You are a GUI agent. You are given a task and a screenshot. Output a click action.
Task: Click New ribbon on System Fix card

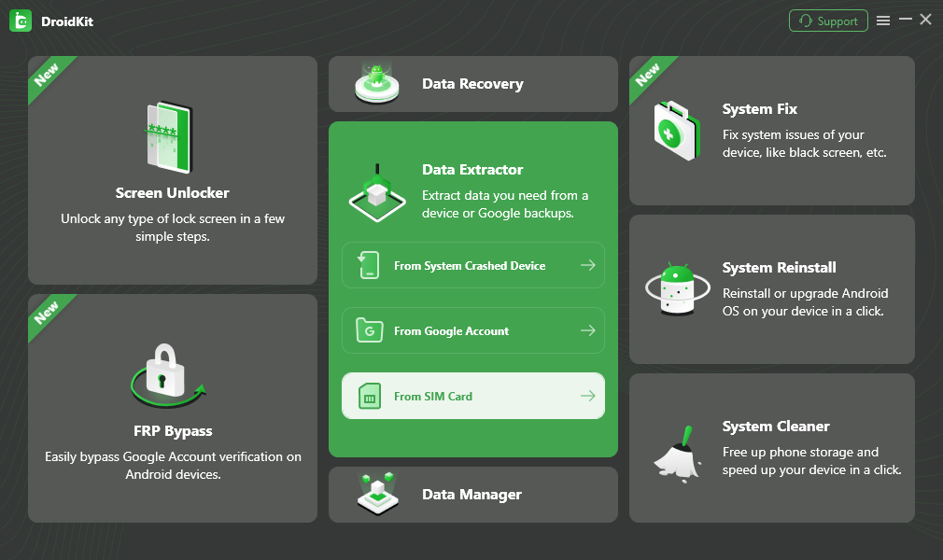[648, 75]
